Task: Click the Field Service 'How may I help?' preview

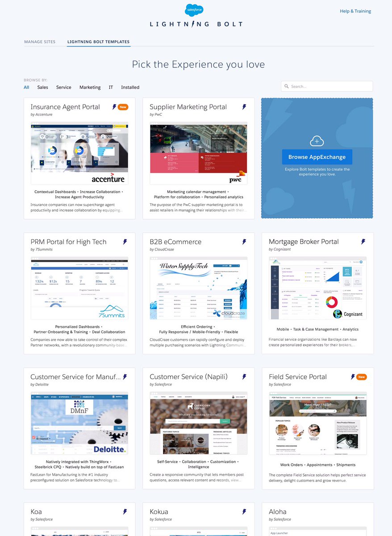Action: (318, 423)
